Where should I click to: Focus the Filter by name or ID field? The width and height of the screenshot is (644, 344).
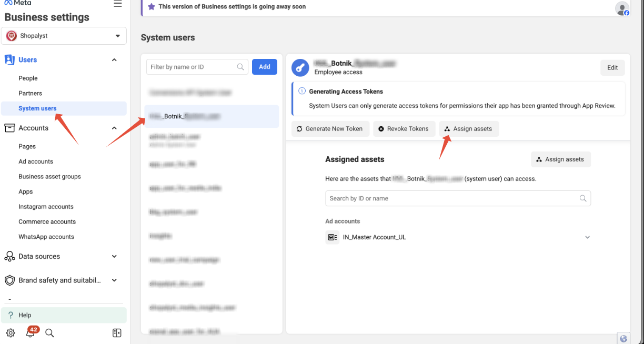(197, 67)
